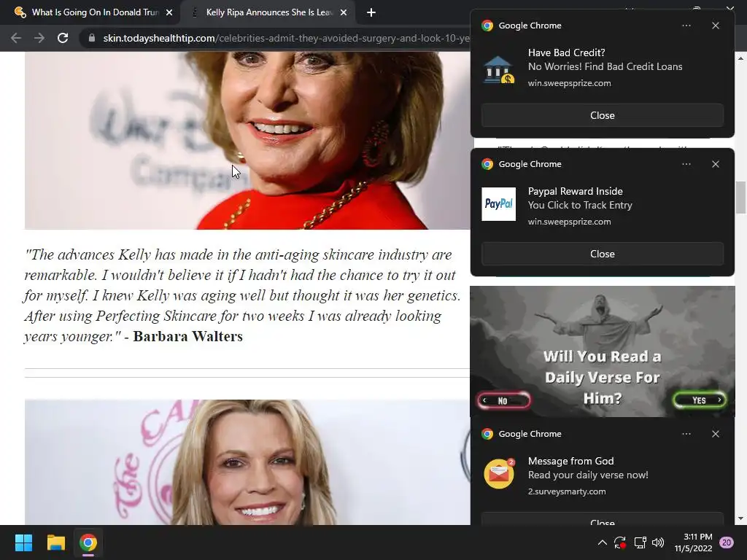Viewport: 747px width, 560px height.
Task: Dismiss the 'Have Bad Credit?' notification with X
Action: point(715,26)
